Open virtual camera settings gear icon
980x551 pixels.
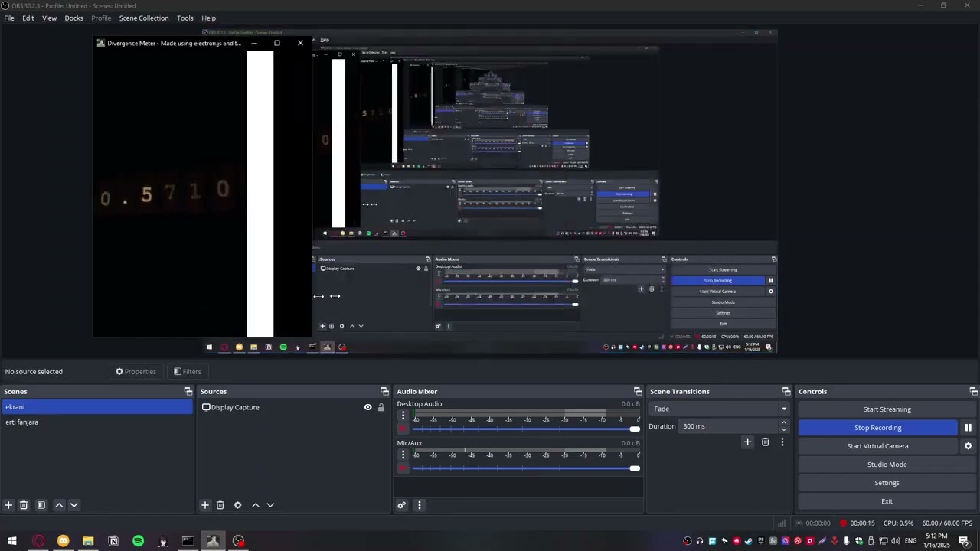968,446
